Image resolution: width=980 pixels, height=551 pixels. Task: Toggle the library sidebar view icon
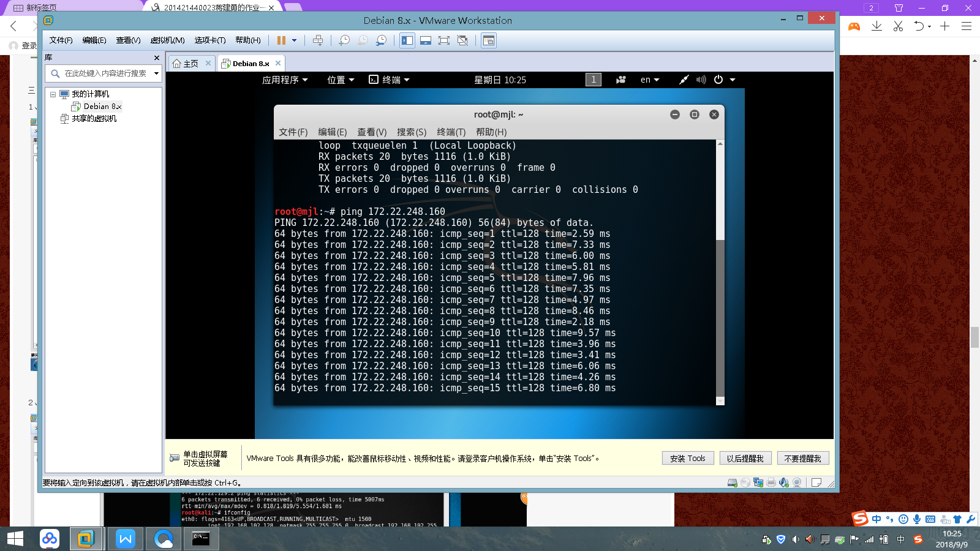pyautogui.click(x=407, y=40)
